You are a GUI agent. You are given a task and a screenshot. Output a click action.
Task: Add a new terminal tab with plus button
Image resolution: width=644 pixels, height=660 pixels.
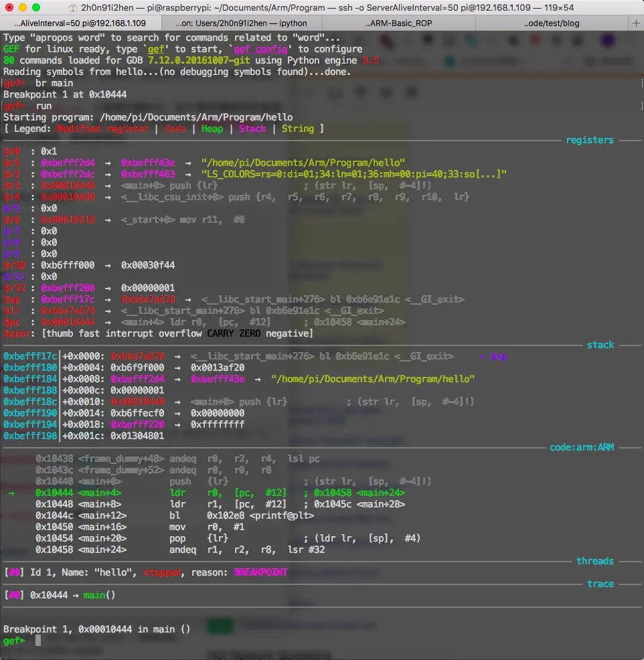tap(636, 23)
